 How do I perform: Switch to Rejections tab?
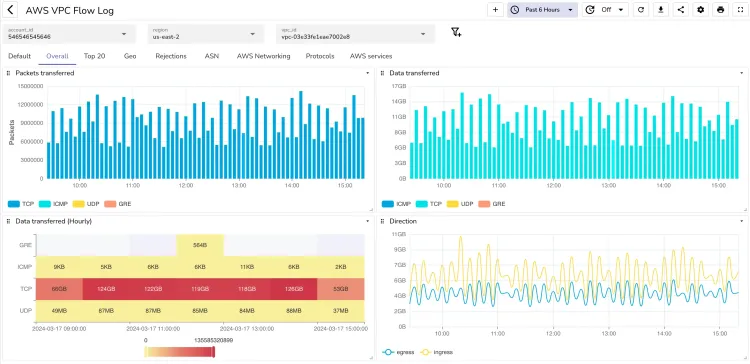(x=171, y=56)
